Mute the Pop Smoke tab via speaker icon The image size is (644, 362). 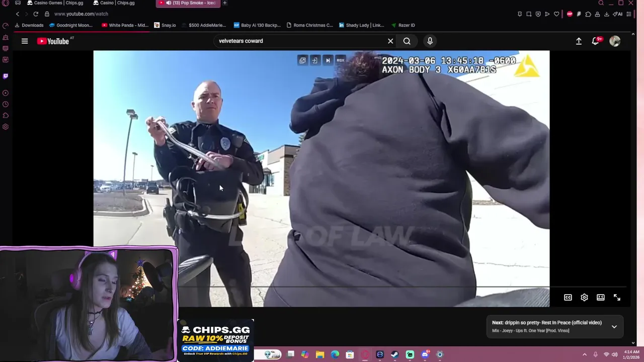[x=169, y=3]
